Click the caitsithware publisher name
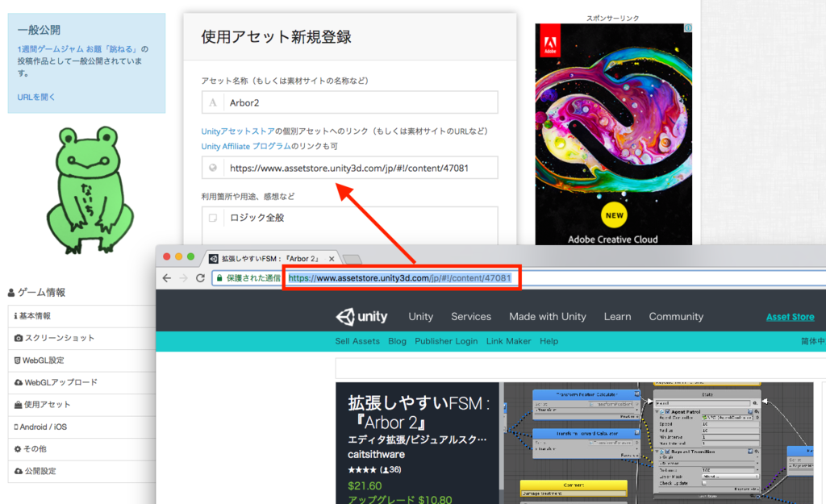The image size is (826, 504). pyautogui.click(x=376, y=455)
